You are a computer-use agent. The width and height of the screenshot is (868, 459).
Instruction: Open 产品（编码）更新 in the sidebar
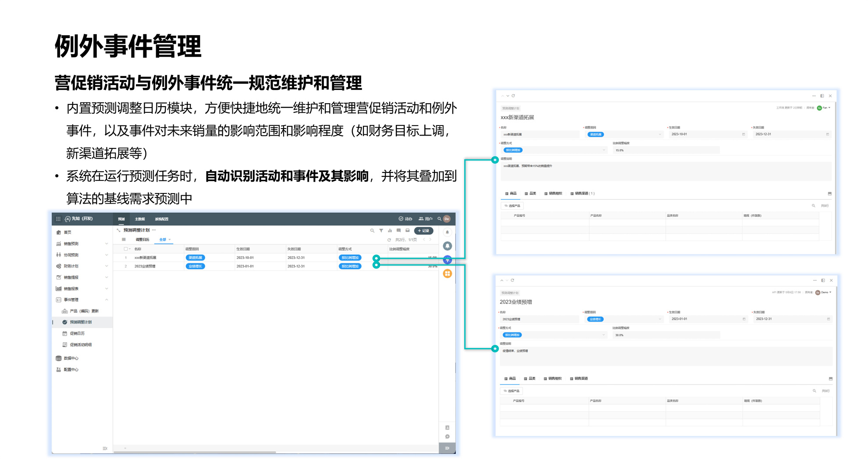click(82, 311)
